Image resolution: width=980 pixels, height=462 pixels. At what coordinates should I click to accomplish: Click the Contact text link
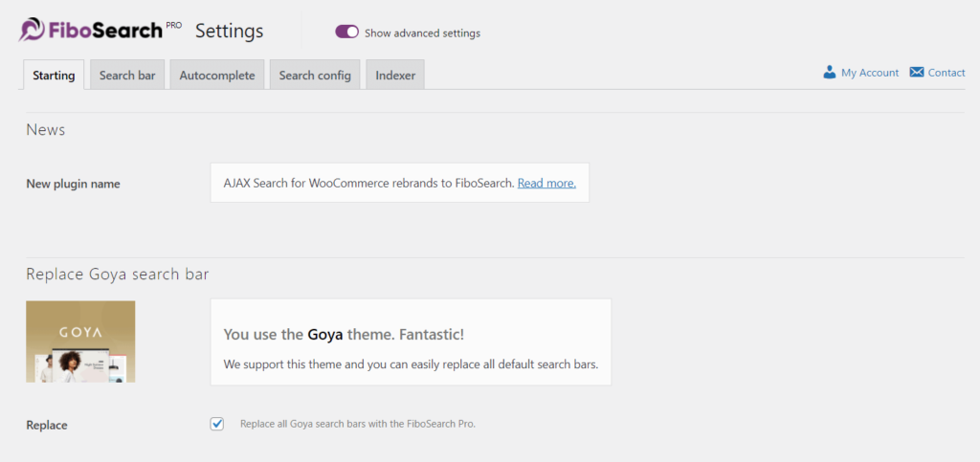[947, 73]
